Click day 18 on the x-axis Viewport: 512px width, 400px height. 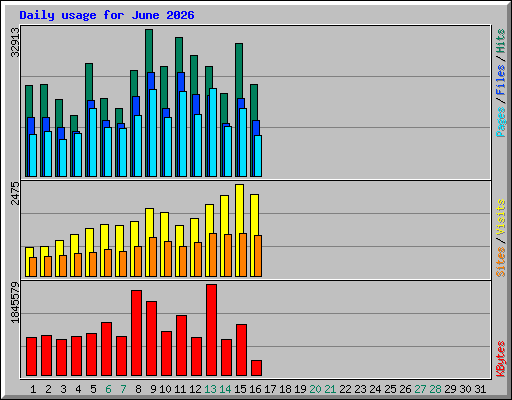(x=285, y=389)
